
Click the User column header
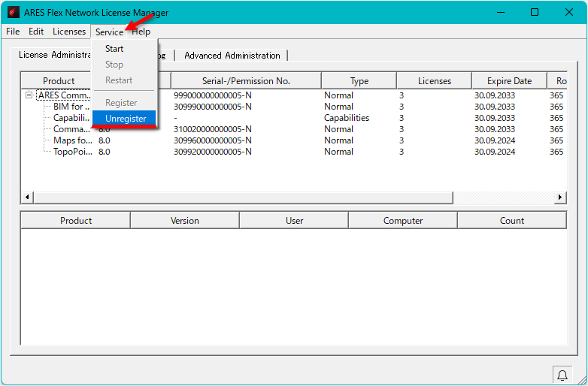click(x=294, y=221)
